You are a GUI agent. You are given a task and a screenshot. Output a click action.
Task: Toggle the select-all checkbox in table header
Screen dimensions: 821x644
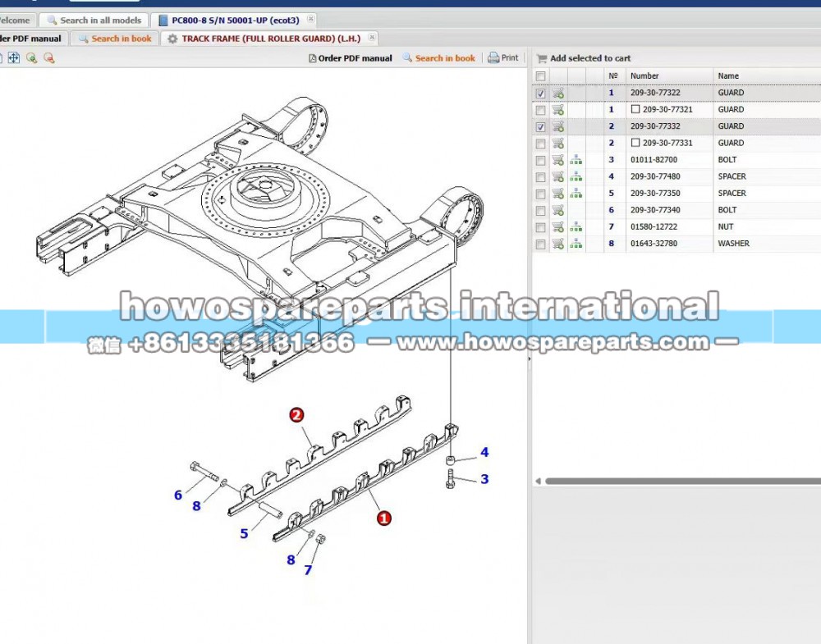(x=541, y=76)
